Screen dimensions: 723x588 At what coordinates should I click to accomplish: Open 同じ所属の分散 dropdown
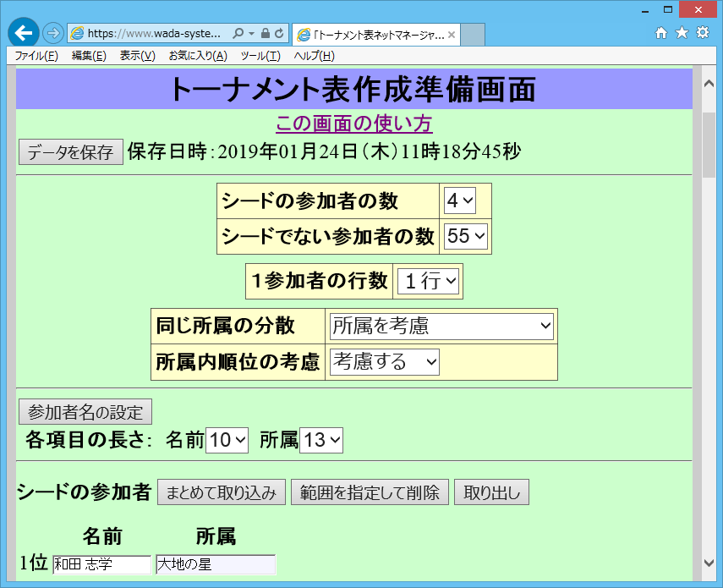pos(441,326)
